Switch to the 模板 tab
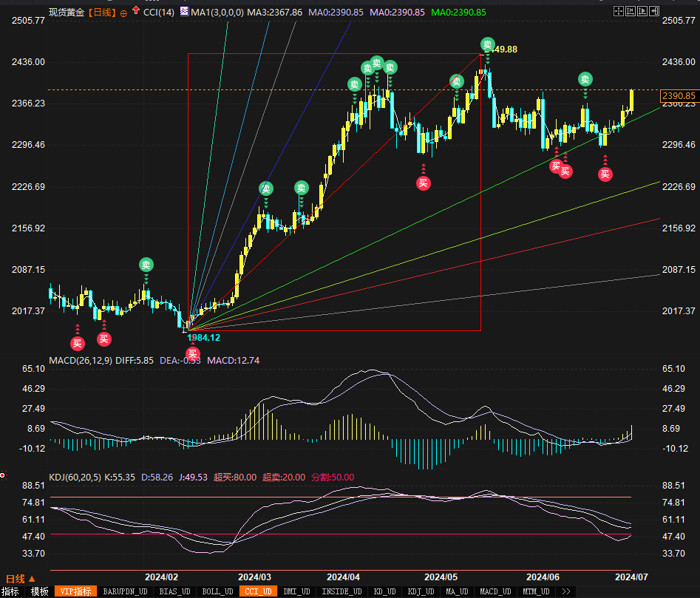 39,591
